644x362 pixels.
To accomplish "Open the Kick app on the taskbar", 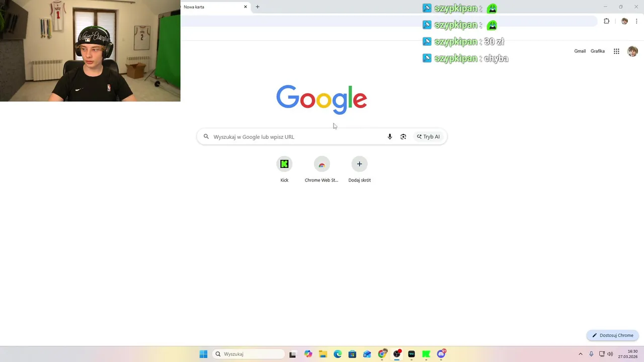I will click(426, 354).
